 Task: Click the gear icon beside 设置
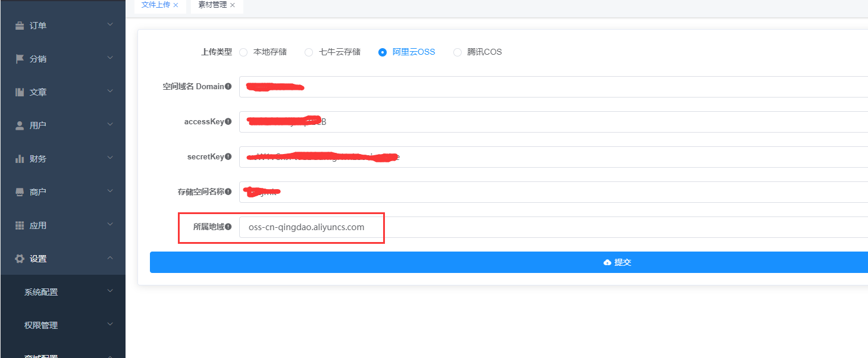(20, 259)
